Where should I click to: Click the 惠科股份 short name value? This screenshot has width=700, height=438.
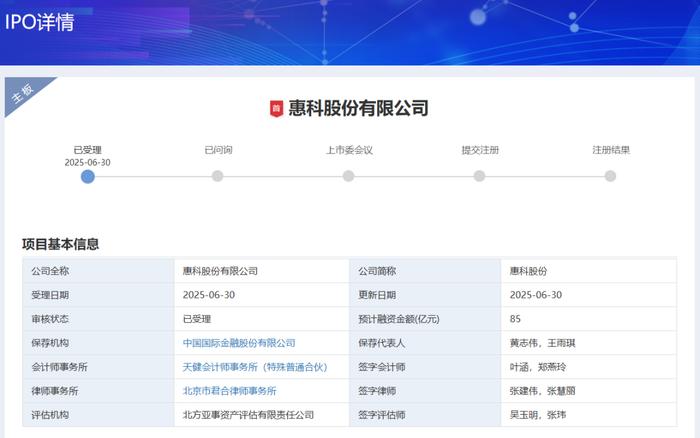point(528,271)
